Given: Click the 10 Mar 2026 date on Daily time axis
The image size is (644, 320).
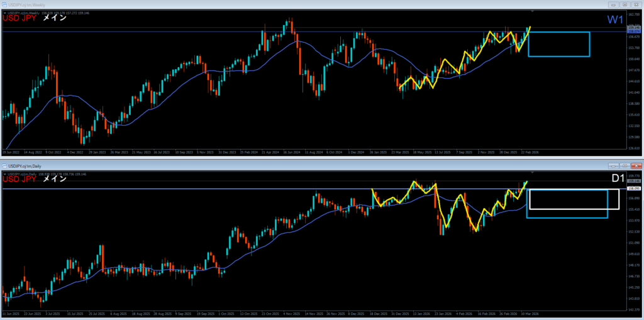Looking at the screenshot, I should [530, 314].
